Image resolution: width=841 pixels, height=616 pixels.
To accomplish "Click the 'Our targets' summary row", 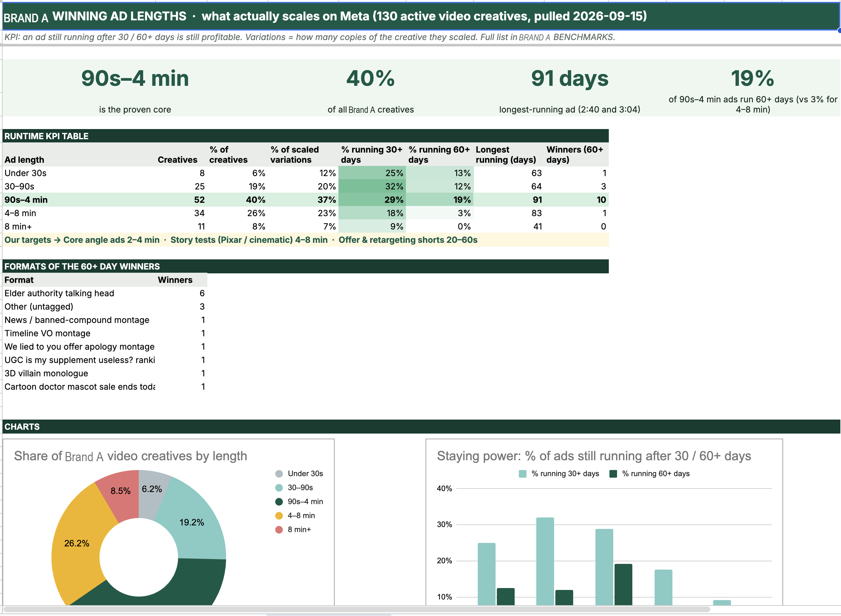I will [x=306, y=240].
